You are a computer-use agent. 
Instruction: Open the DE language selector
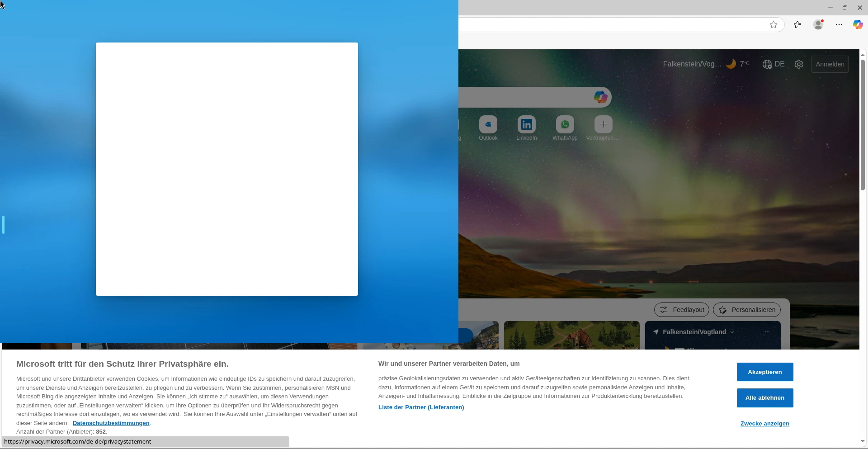(774, 64)
